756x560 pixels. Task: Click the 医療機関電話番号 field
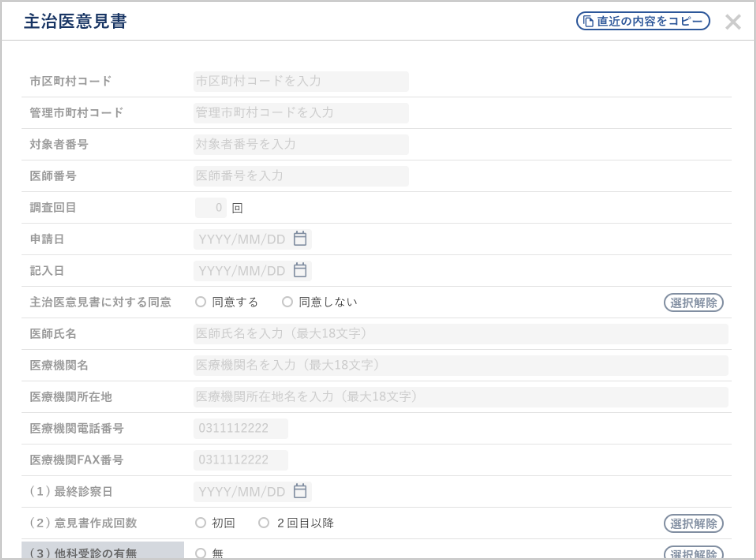[x=241, y=429]
